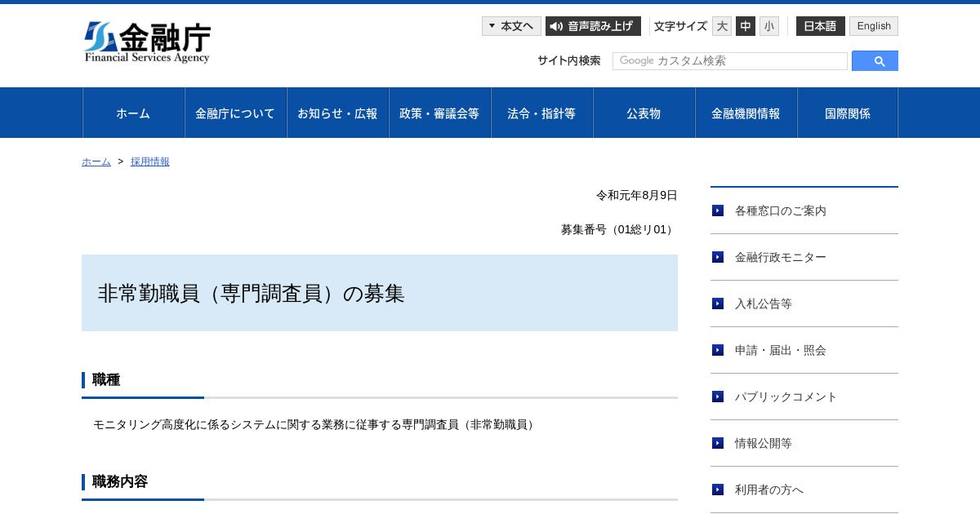Open the 公表物 menu

pos(644,113)
